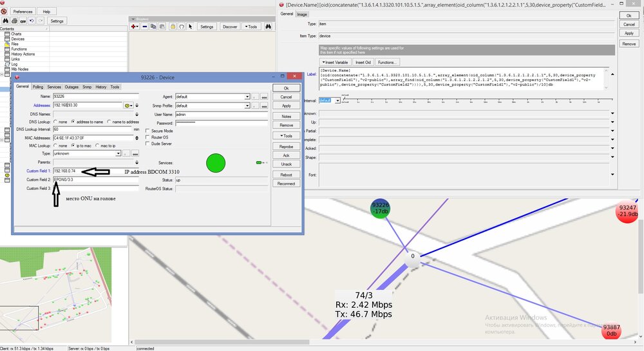Switch to the Polling tab

pyautogui.click(x=38, y=86)
